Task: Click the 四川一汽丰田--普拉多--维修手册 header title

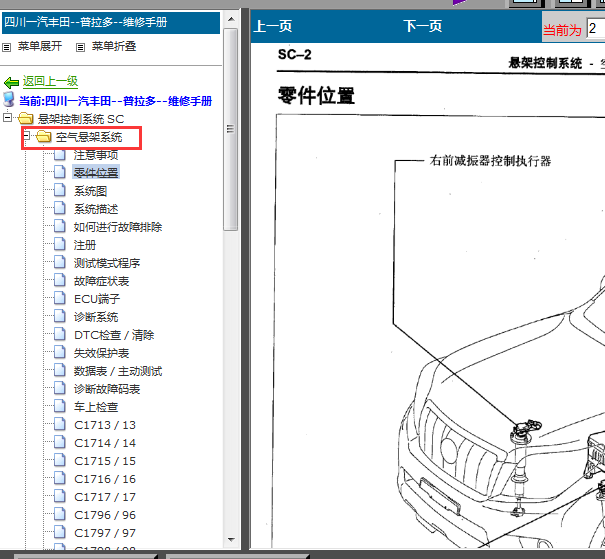Action: click(x=86, y=22)
